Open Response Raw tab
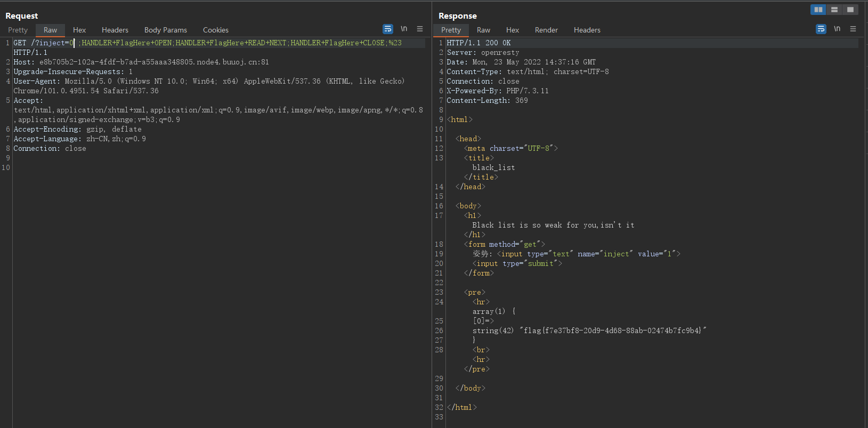The image size is (868, 428). 483,30
